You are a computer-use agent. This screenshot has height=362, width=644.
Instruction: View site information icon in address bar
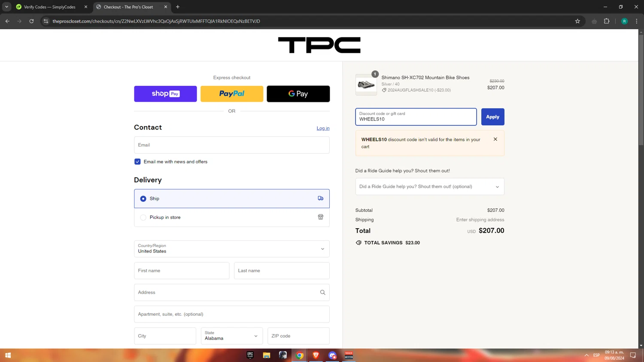46,21
